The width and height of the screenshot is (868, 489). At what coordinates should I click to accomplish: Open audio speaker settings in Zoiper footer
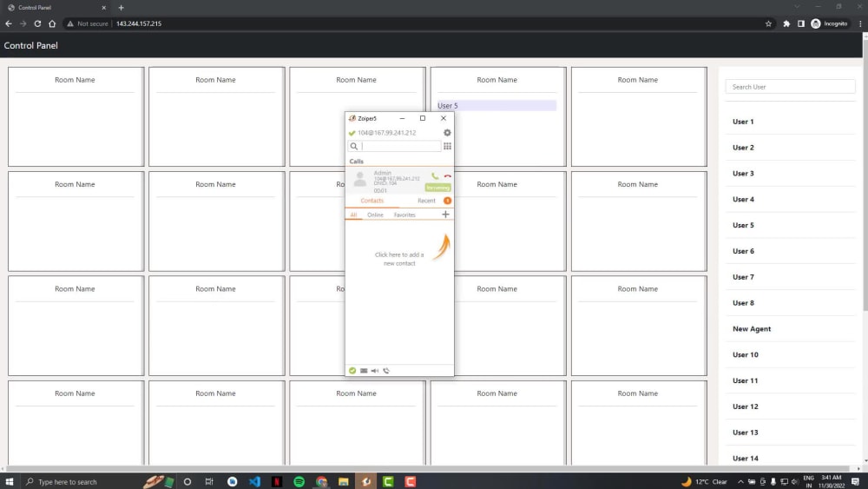(375, 371)
